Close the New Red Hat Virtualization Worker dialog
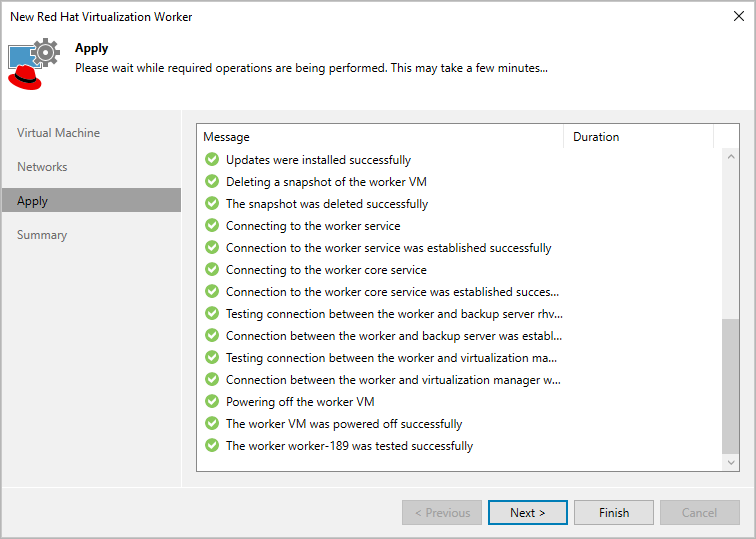Image resolution: width=756 pixels, height=539 pixels. click(x=739, y=16)
